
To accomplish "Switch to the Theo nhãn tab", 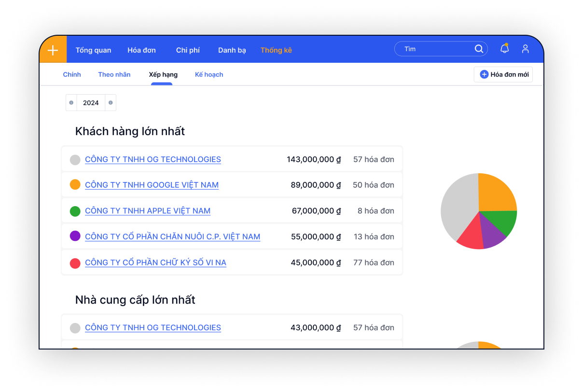I will coord(114,74).
